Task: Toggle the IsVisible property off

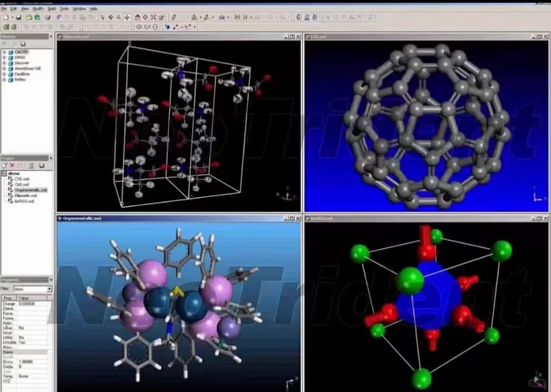Action: pos(24,341)
